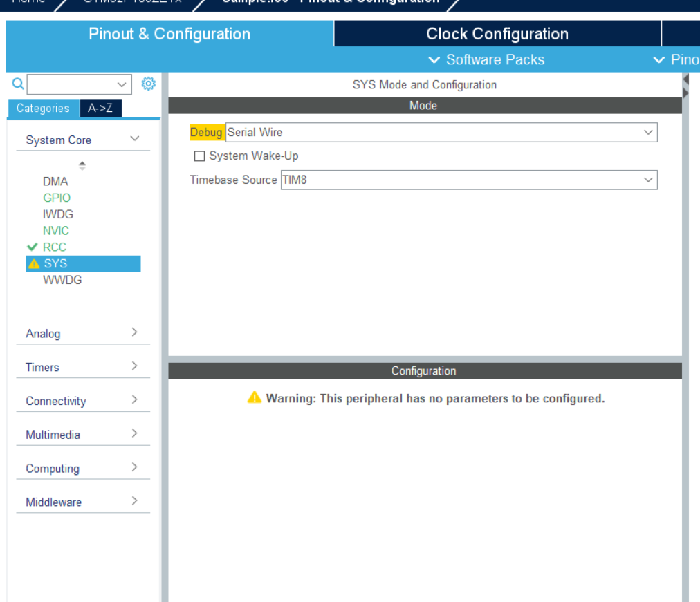The width and height of the screenshot is (700, 602).
Task: Open the peripheral search combo box
Action: [80, 84]
